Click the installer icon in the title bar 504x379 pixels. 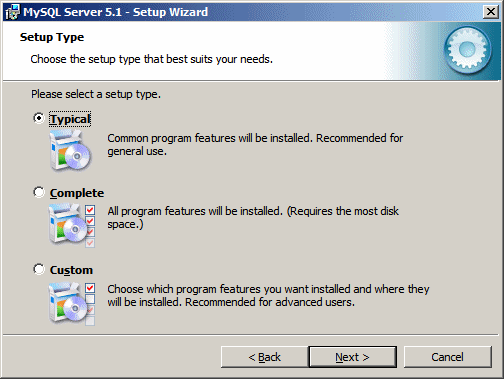12,12
